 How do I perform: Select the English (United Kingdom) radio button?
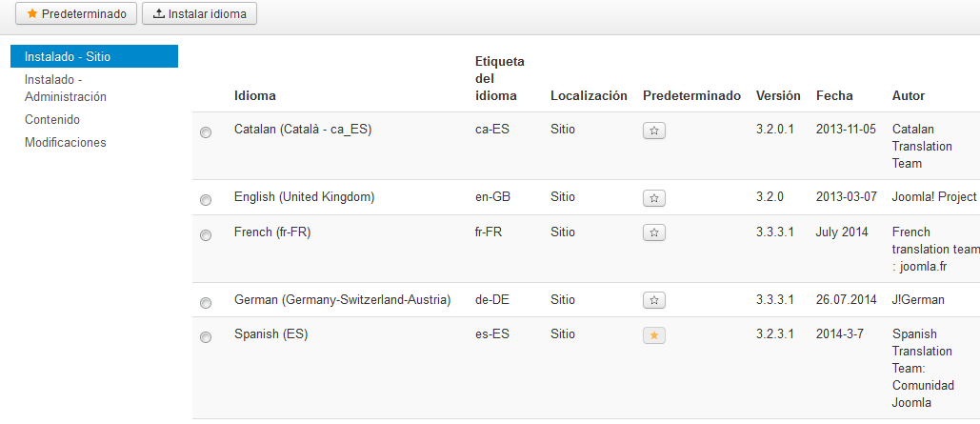tap(206, 200)
